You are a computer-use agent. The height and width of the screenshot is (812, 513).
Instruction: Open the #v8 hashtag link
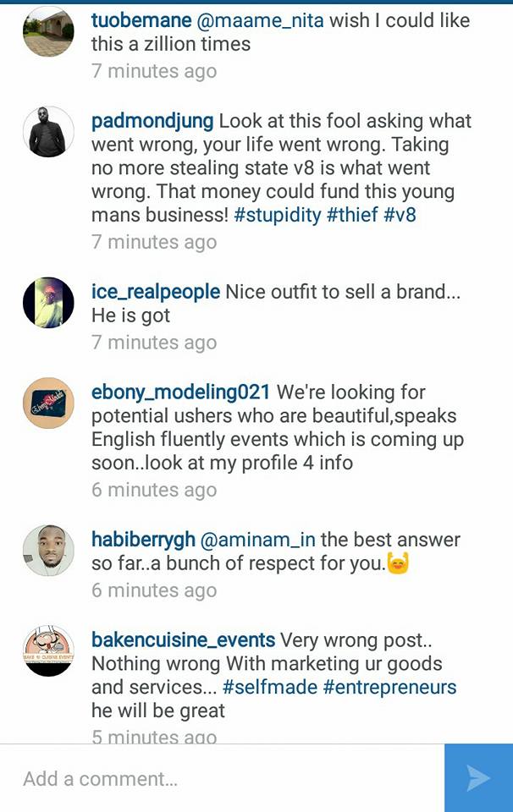[x=400, y=215]
